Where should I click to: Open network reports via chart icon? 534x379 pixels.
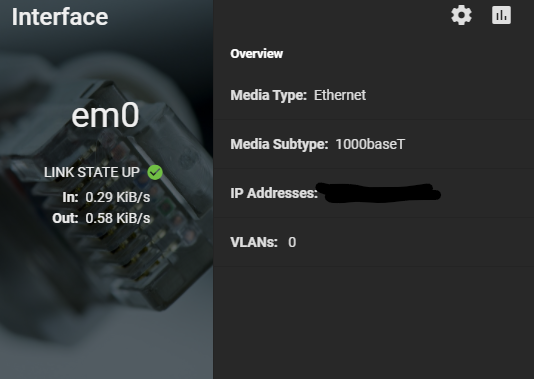pyautogui.click(x=501, y=15)
